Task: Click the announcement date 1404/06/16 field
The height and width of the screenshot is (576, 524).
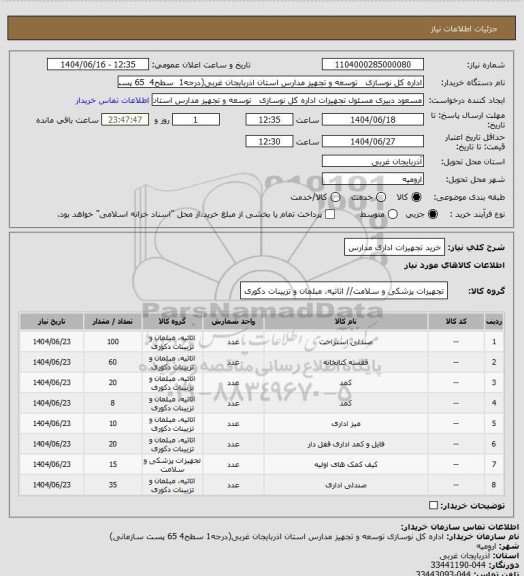Action: [x=98, y=64]
